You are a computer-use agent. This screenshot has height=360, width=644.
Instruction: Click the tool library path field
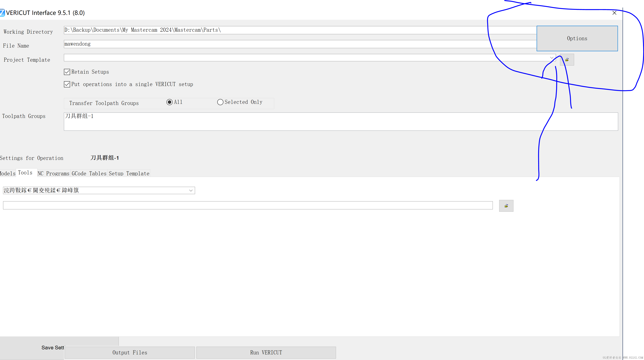point(248,205)
